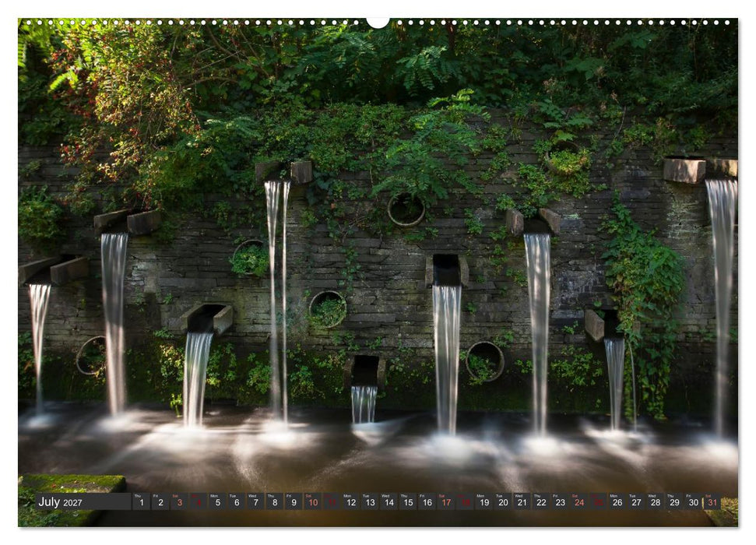Select the Tue 20 date cell
The height and width of the screenshot is (545, 756).
click(x=504, y=501)
